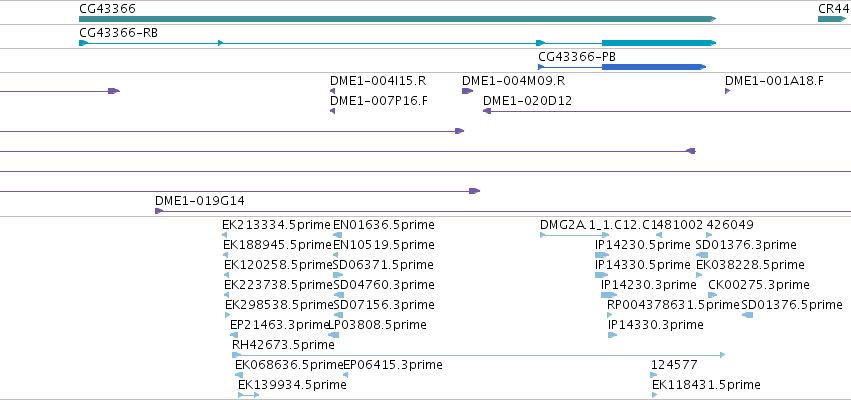Select the SD07156.3prime EST label
Screen dimensions: 851x400
tap(384, 304)
